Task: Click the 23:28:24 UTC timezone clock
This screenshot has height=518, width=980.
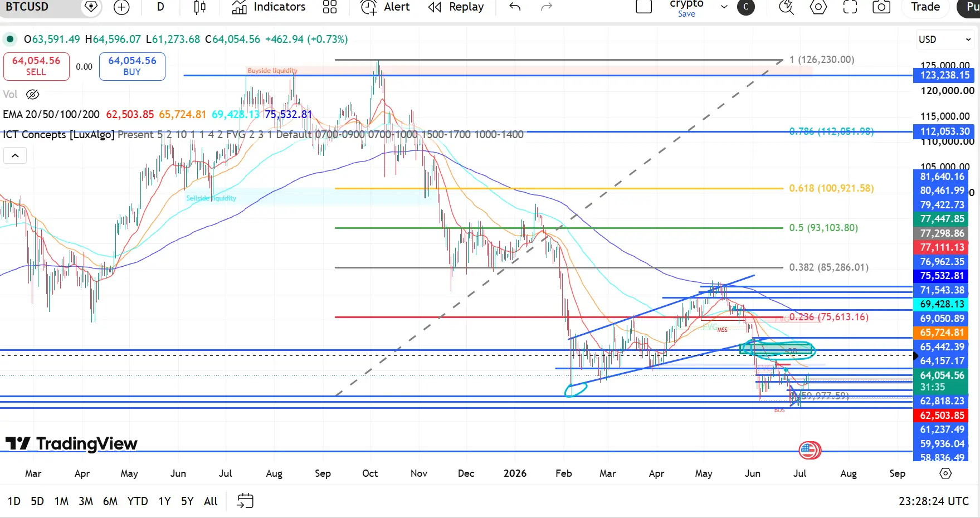Action: [x=934, y=501]
